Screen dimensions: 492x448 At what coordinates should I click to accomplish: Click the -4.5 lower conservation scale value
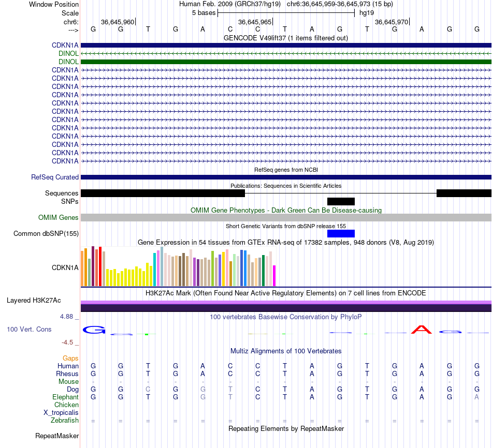click(x=67, y=342)
